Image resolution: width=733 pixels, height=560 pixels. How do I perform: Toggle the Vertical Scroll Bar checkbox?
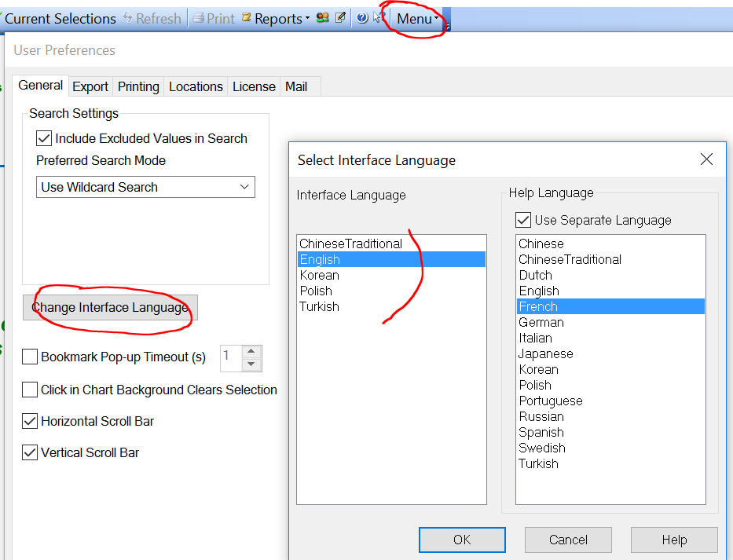click(x=30, y=452)
